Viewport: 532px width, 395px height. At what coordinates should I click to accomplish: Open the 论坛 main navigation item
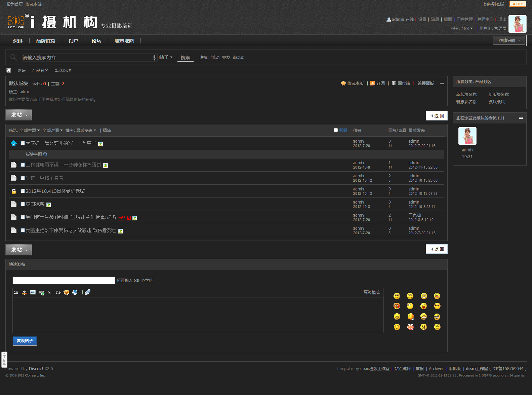click(96, 41)
